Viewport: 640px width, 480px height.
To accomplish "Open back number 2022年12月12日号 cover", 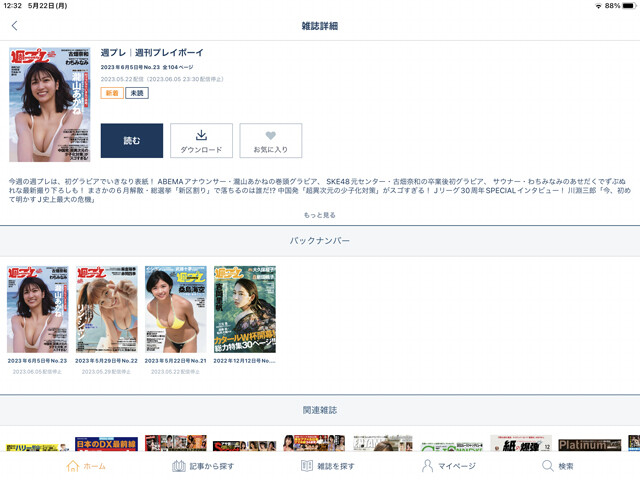I will 245,309.
